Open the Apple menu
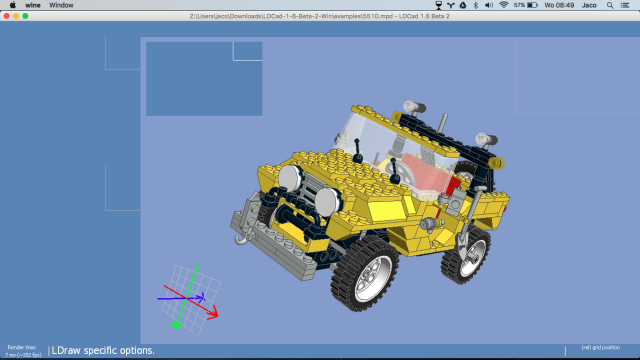 [x=13, y=5]
